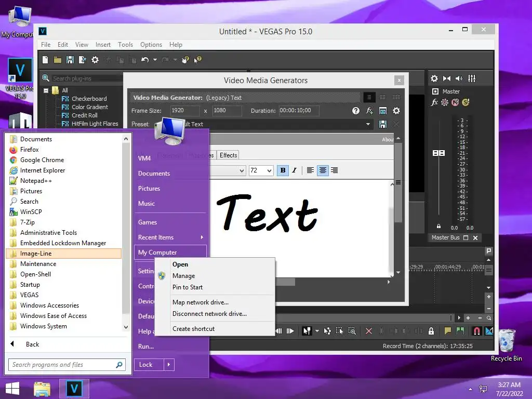Viewport: 532px width, 399px height.
Task: Click the New Project icon in VEGAS toolbar
Action: point(45,60)
